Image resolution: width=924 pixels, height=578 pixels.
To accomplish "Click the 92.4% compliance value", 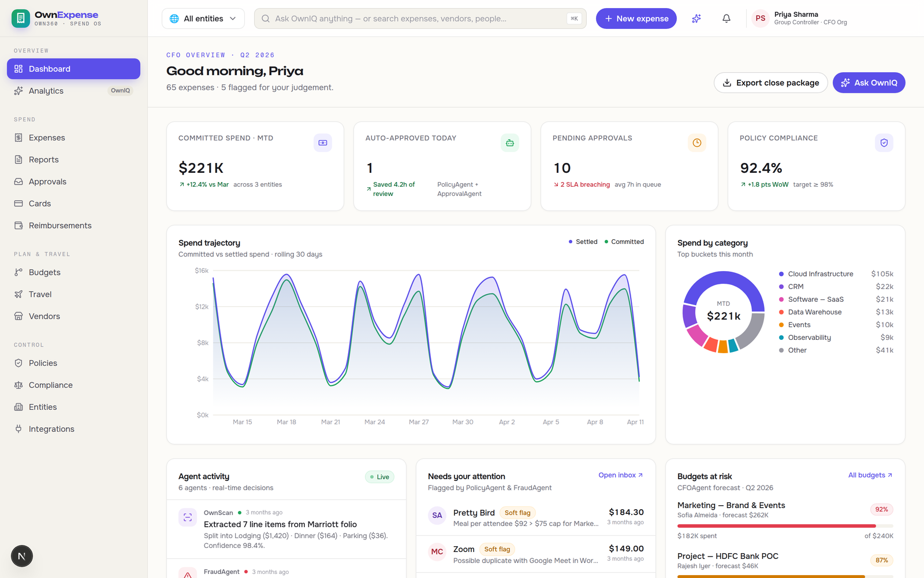I will pos(761,168).
